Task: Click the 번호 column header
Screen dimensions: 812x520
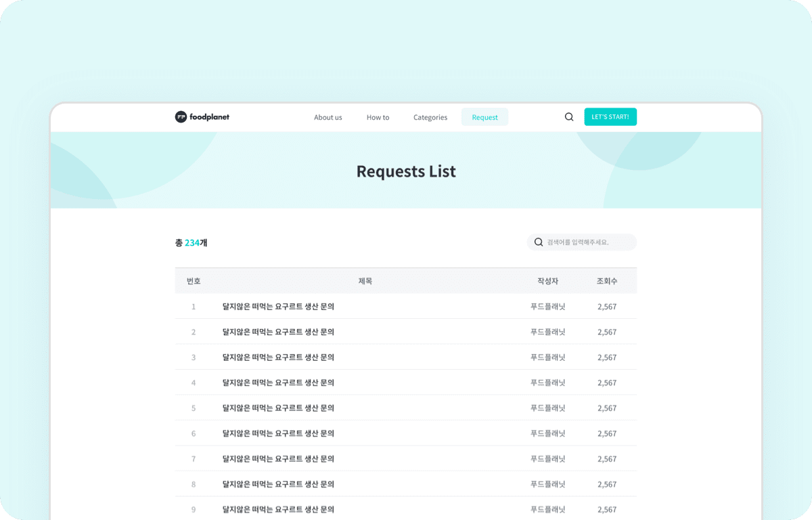Action: coord(194,281)
